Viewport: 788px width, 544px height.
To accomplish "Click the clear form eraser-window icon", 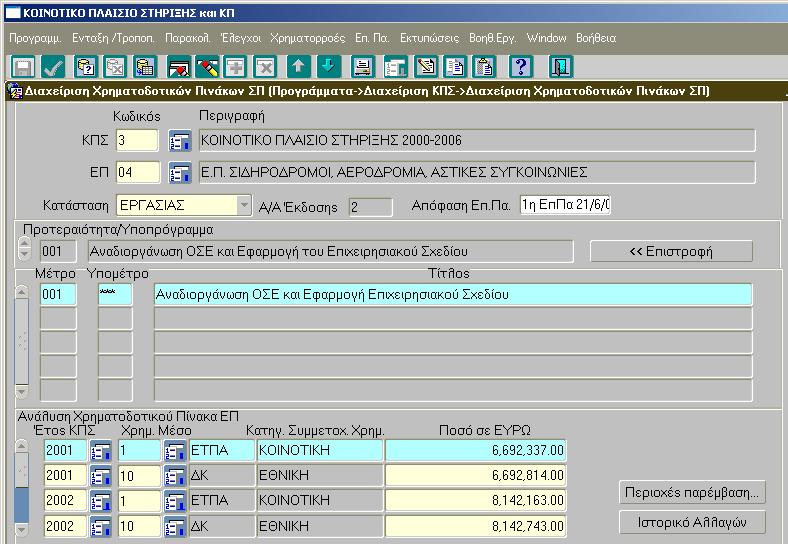I will 179,67.
